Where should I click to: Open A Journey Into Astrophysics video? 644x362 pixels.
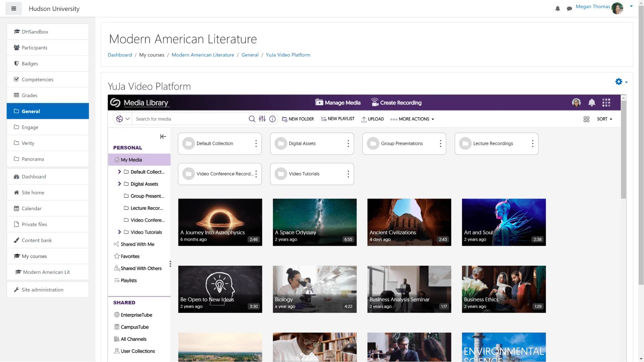click(220, 222)
